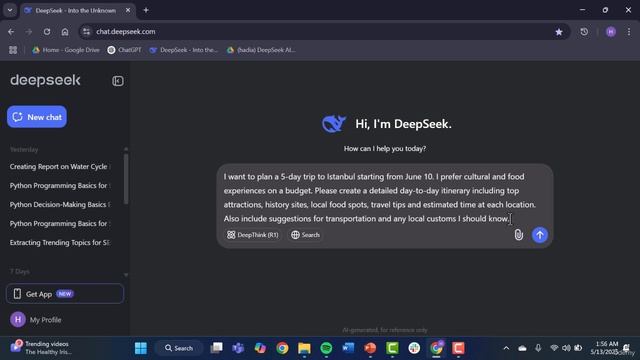This screenshot has width=640, height=360.
Task: Click the DeepSeek whale logo
Action: [x=333, y=124]
